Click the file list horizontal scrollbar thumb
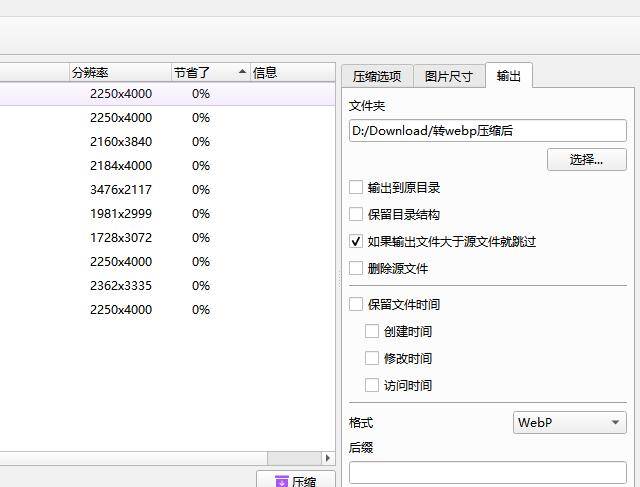Screen dimensions: 640x487 [294, 458]
